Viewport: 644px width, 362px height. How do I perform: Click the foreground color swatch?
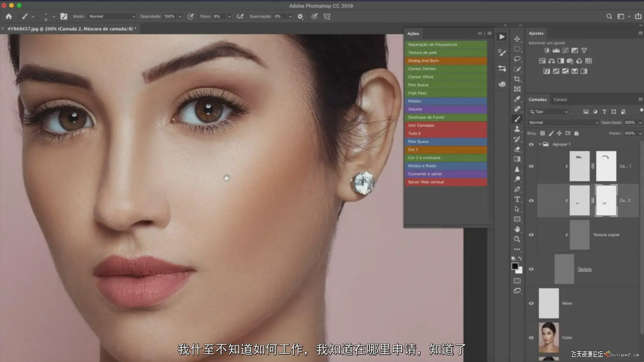515,266
